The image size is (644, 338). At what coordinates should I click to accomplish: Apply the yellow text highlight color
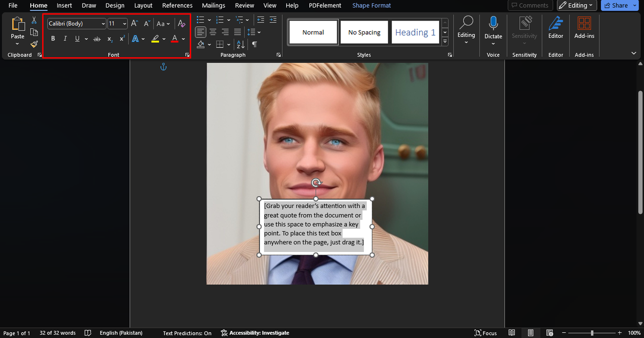coord(155,39)
